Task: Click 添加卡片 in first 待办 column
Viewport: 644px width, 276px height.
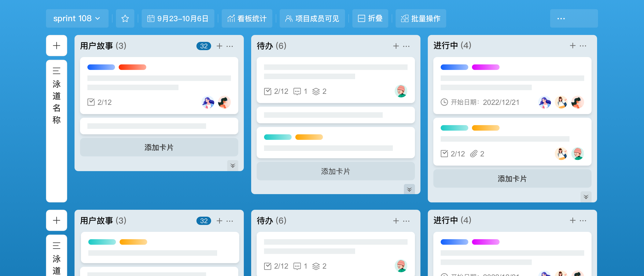Action: point(336,171)
